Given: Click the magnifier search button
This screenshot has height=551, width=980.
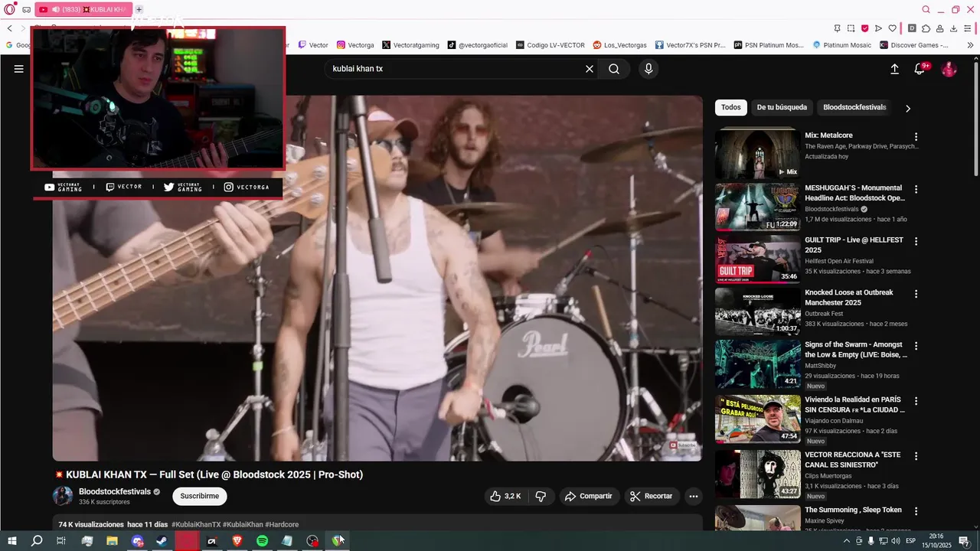Looking at the screenshot, I should pyautogui.click(x=614, y=69).
